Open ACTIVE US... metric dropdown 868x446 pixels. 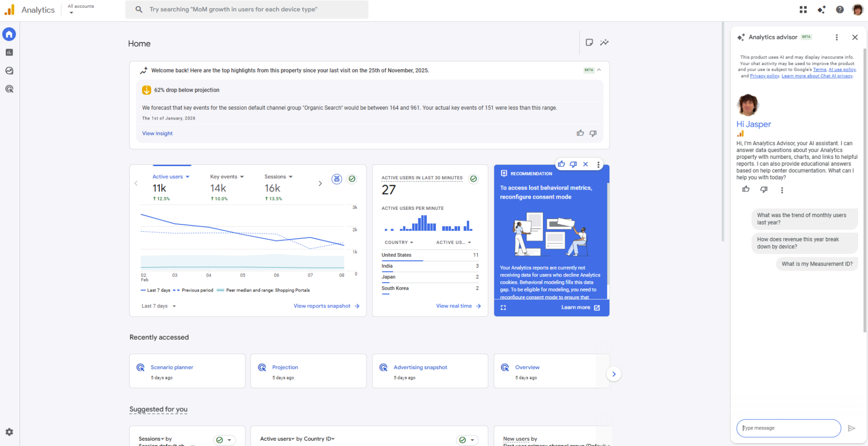[x=454, y=242]
